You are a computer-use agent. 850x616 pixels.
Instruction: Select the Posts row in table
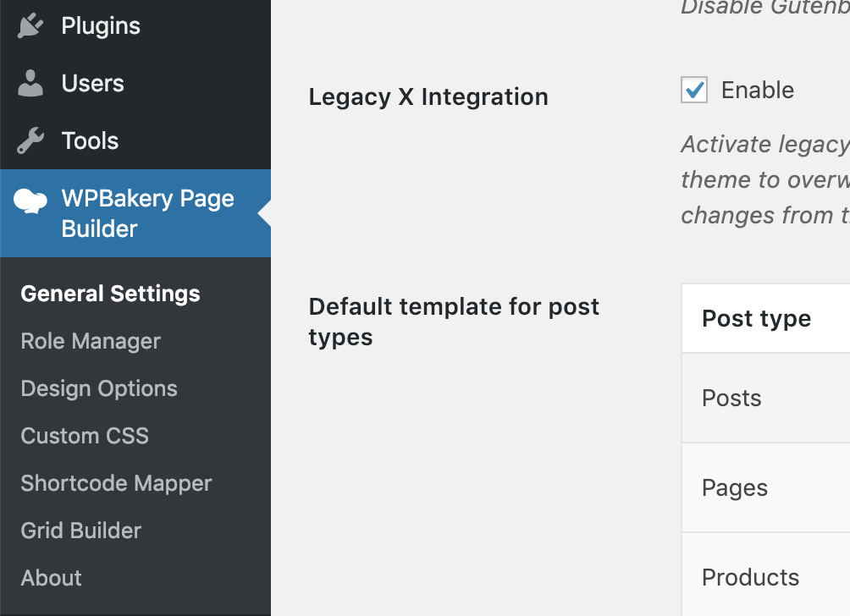point(766,399)
